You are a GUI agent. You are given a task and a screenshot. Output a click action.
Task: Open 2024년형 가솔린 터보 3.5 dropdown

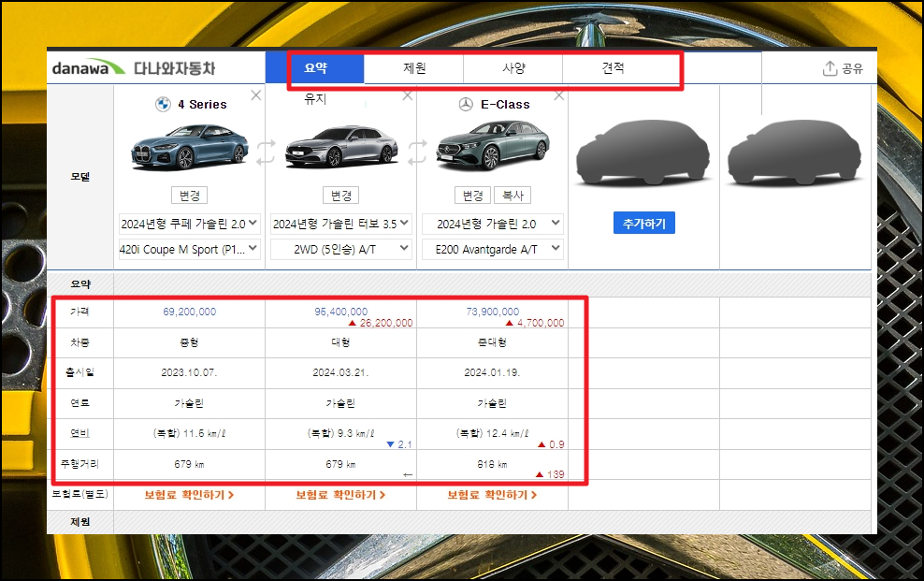coord(340,224)
